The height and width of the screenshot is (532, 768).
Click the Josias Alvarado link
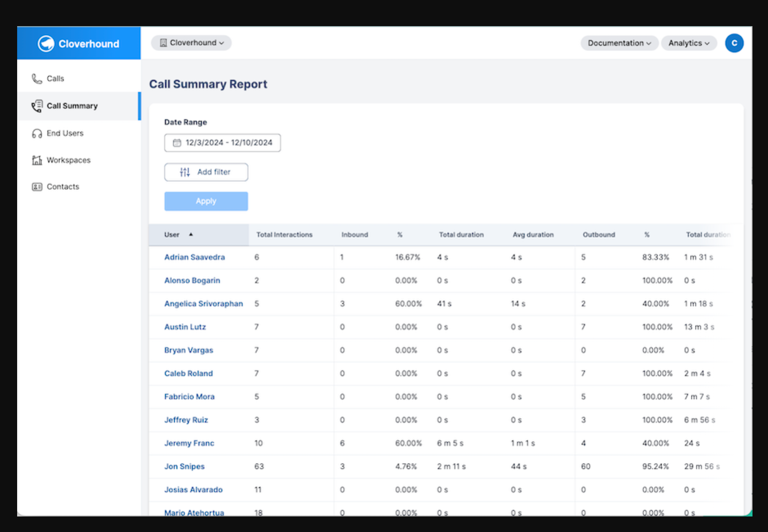click(193, 490)
